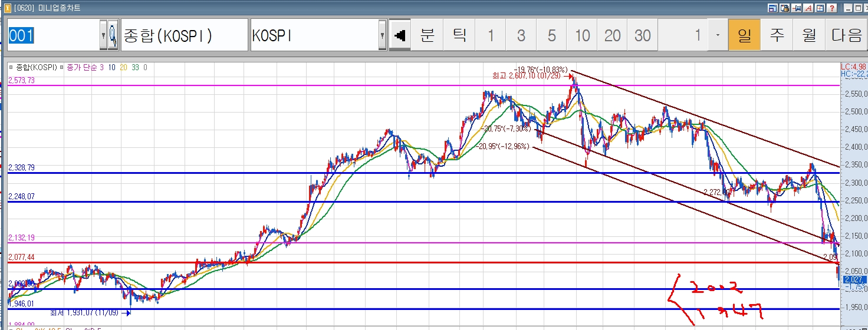Choose the 5 interval button
This screenshot has height=330, width=868.
coord(552,36)
